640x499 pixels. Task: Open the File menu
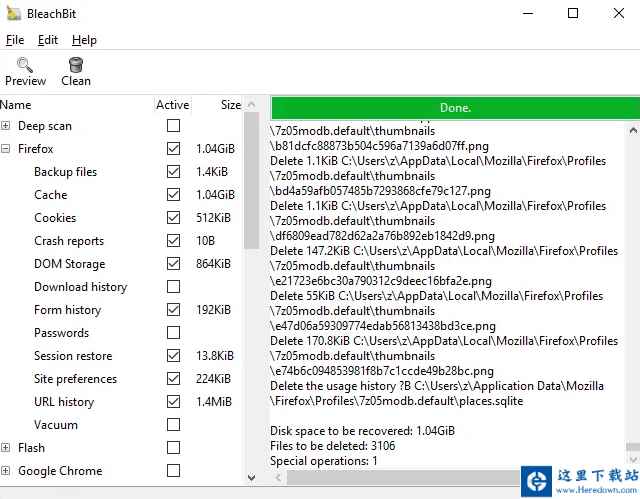15,40
